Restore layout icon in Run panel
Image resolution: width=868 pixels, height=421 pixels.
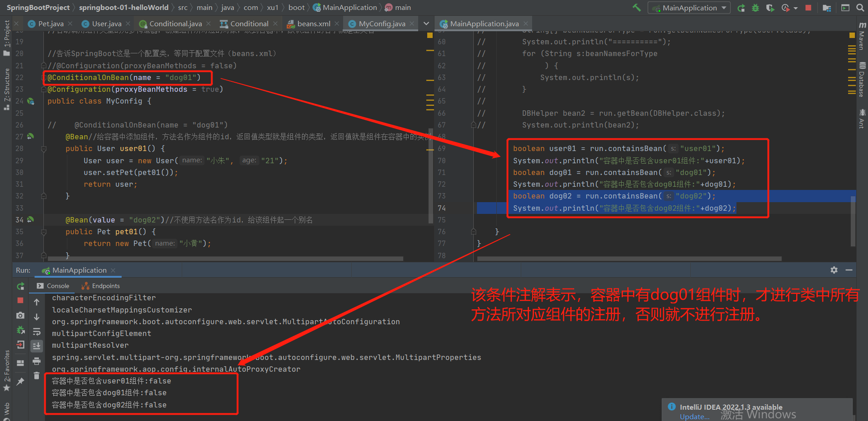pos(20,363)
